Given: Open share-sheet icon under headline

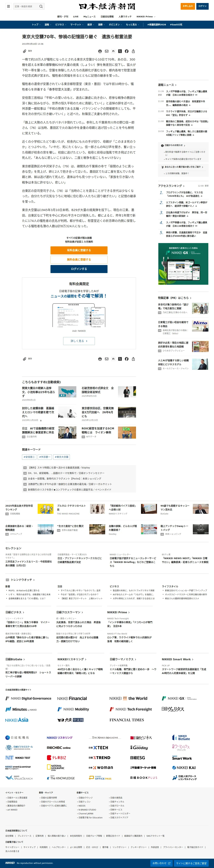Looking at the screenshot, I should coord(133,51).
